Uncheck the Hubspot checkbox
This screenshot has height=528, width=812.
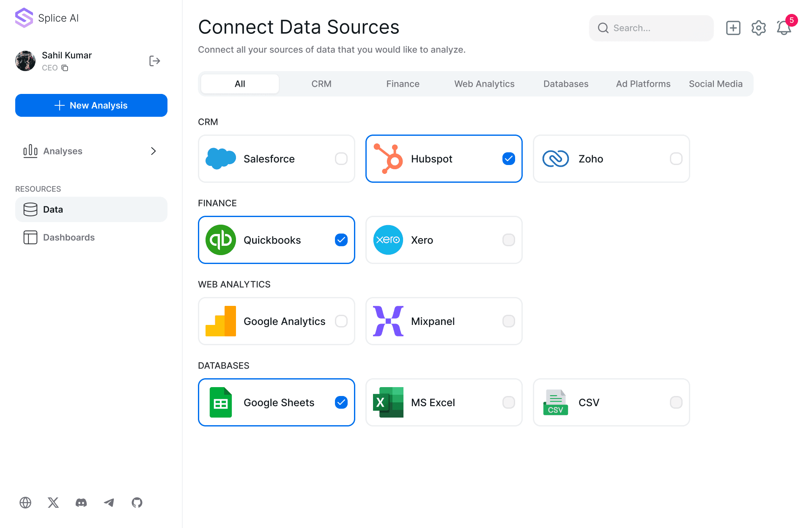509,159
